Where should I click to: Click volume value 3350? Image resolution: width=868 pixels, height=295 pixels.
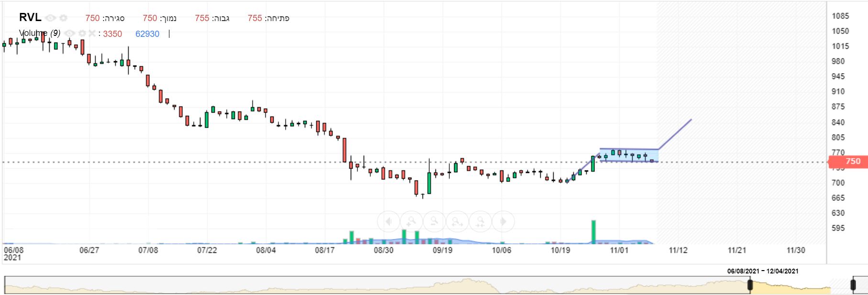coord(112,34)
